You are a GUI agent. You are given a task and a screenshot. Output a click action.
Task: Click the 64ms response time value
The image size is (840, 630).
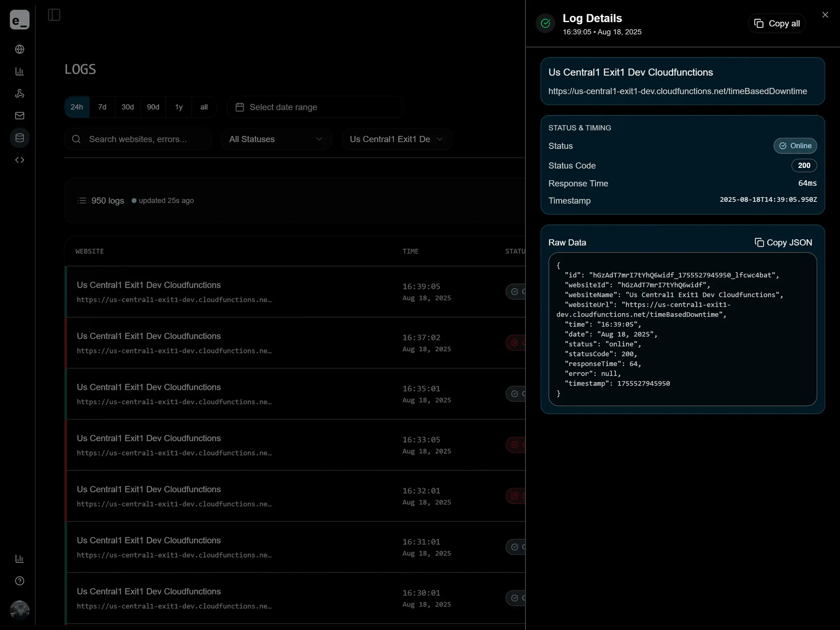click(807, 183)
